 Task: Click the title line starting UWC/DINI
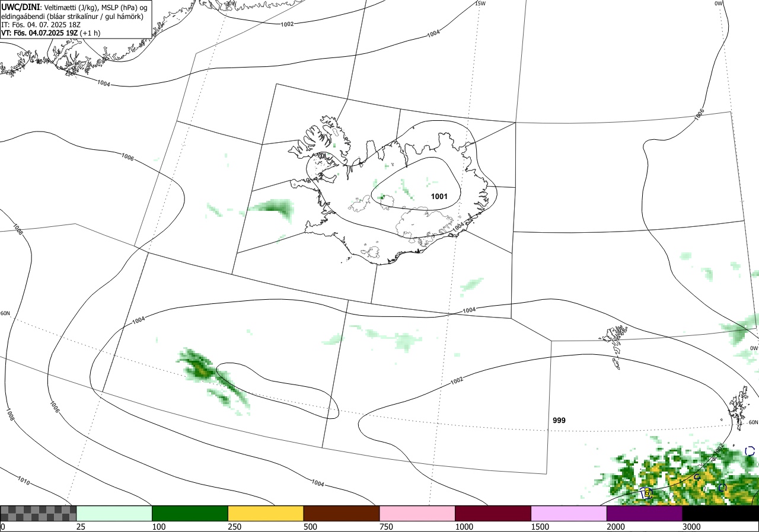pos(74,7)
